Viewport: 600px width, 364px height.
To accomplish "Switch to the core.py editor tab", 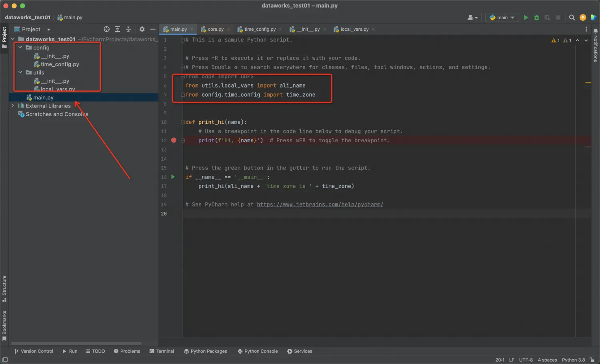I will coord(214,29).
